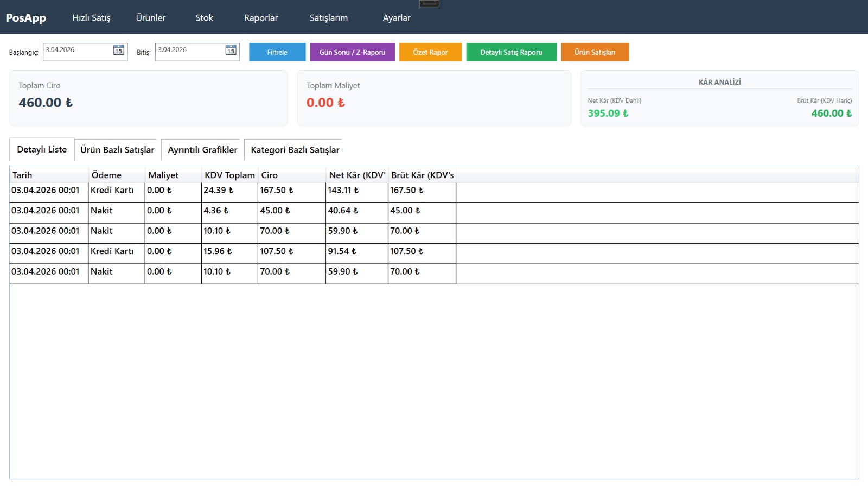
Task: Open the Hızlı Satış menu
Action: pos(91,18)
